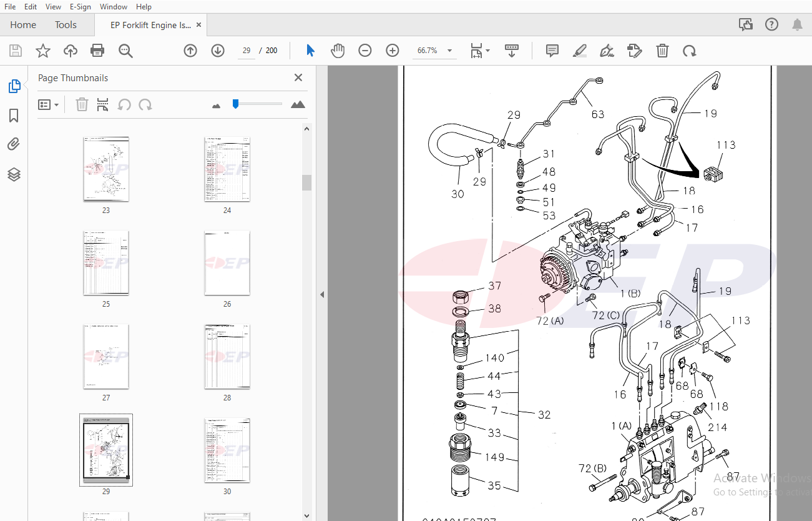Switch to the Tools tab
The width and height of the screenshot is (812, 521).
[x=66, y=25]
